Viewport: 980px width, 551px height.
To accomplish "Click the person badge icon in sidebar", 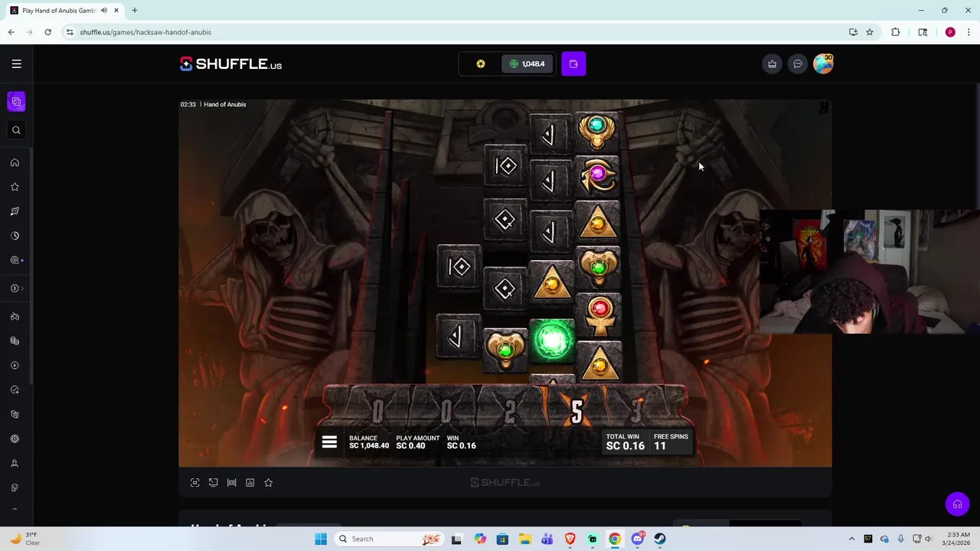I will 15,464.
